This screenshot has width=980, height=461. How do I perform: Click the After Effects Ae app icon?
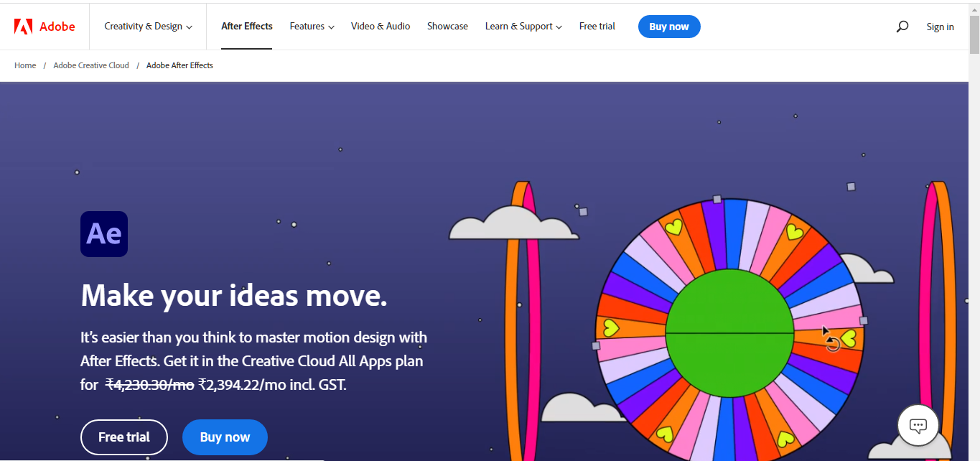104,234
